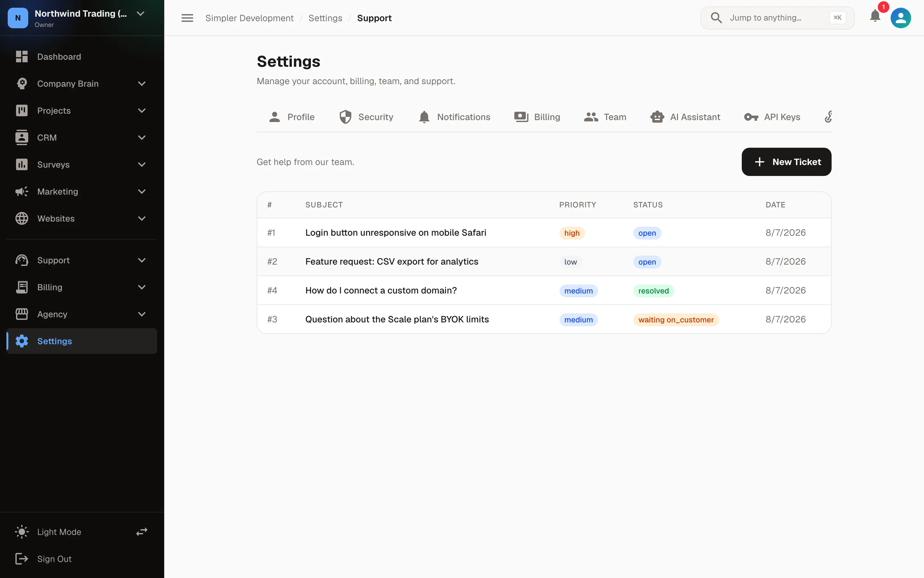Click the Northwind Trading N logo

click(x=18, y=18)
